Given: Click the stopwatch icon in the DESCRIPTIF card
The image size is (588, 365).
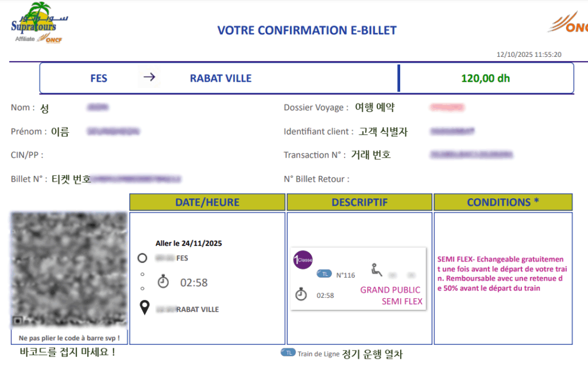Looking at the screenshot, I should 301,295.
